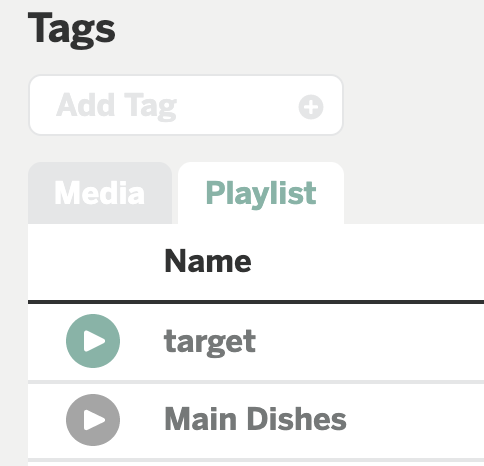Click the Tags heading
The width and height of the screenshot is (484, 466).
click(x=72, y=29)
